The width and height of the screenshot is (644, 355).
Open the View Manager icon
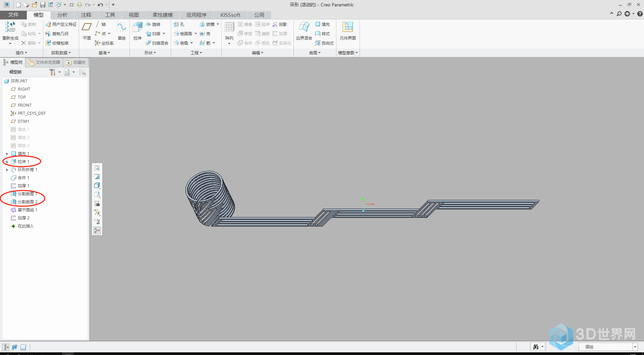97,204
